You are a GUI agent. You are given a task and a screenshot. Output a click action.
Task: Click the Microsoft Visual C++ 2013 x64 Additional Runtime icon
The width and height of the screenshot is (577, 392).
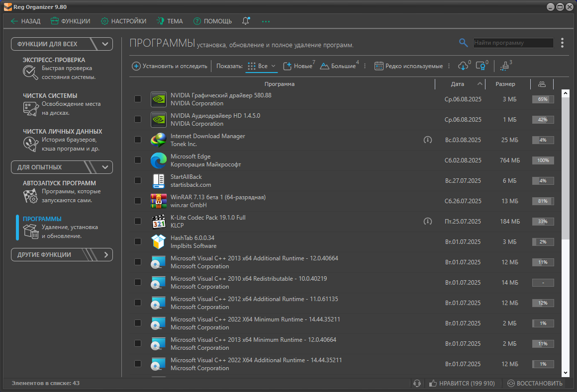[x=159, y=262]
